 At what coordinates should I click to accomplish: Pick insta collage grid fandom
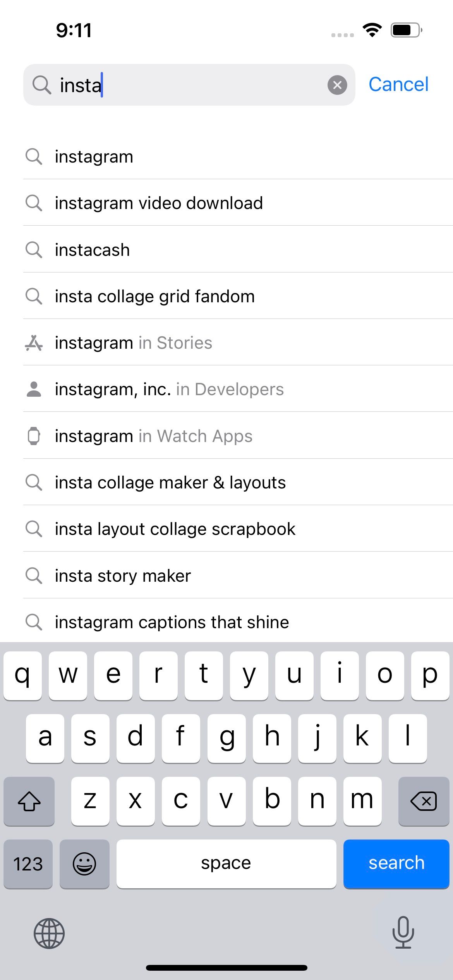point(238,296)
